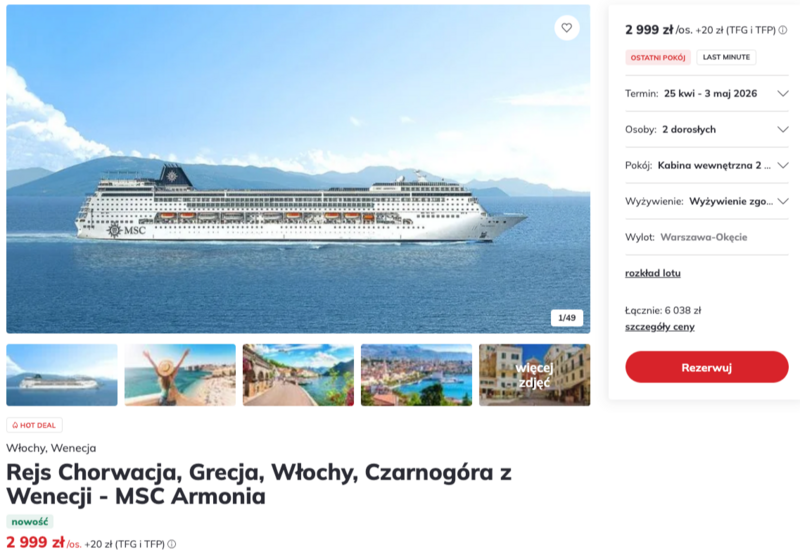
Task: Expand the Pokój cabin type dropdown
Action: click(x=782, y=165)
